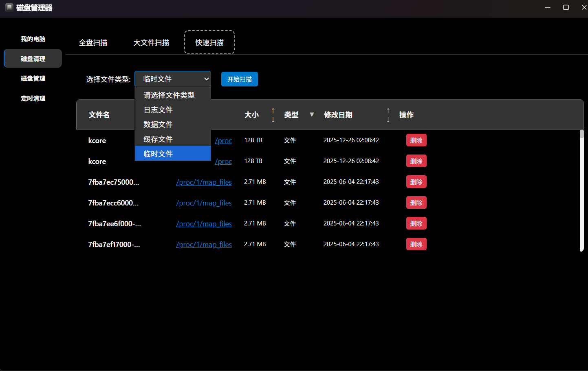
Task: Choose highlighted 临时文件 option in list
Action: click(x=173, y=154)
